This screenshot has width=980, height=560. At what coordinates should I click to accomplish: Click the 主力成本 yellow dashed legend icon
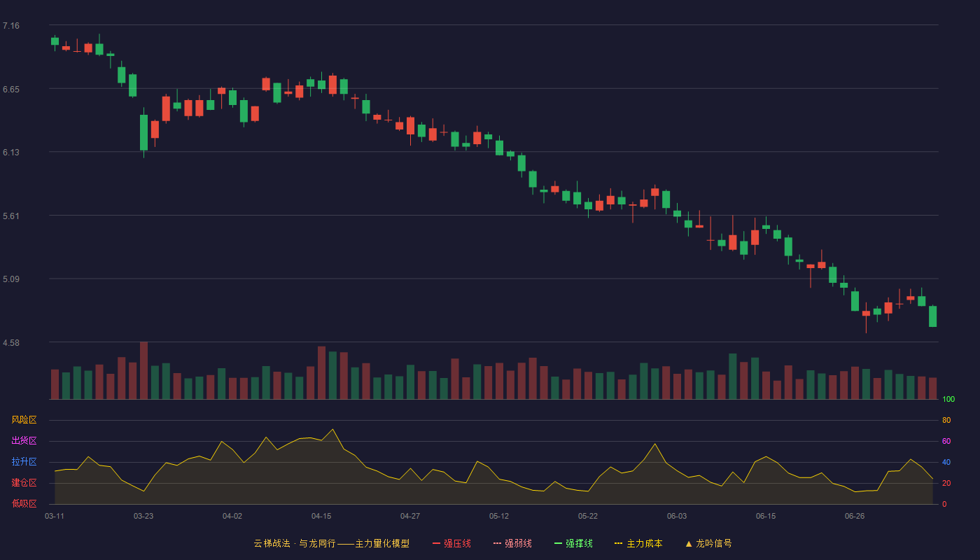coord(619,543)
